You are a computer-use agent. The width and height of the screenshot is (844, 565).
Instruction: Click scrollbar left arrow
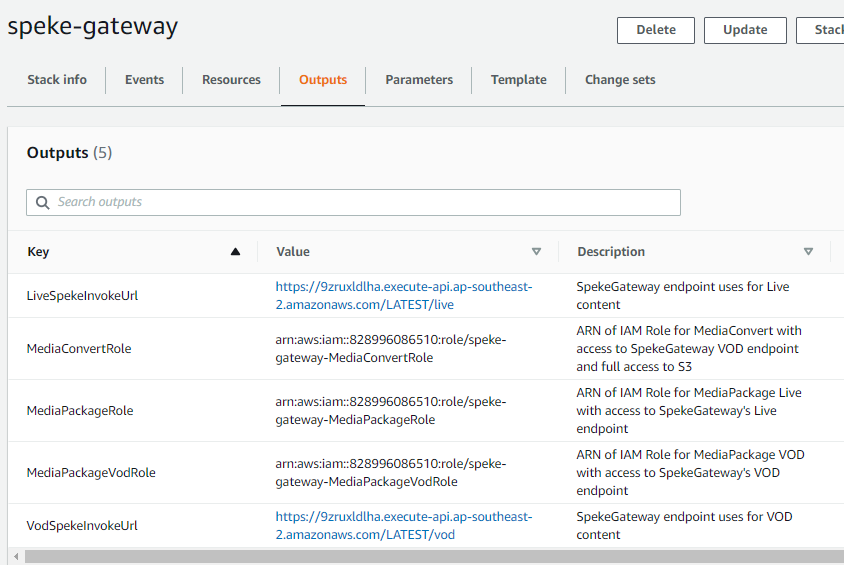point(14,556)
